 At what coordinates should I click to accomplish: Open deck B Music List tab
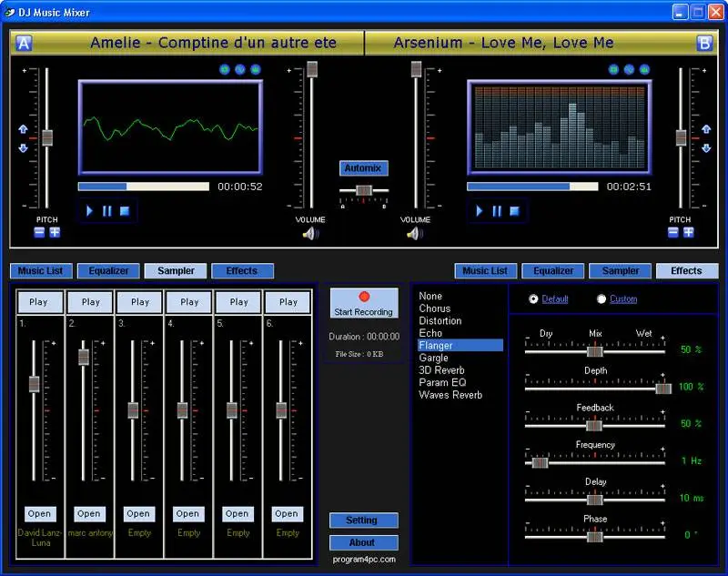click(x=485, y=270)
